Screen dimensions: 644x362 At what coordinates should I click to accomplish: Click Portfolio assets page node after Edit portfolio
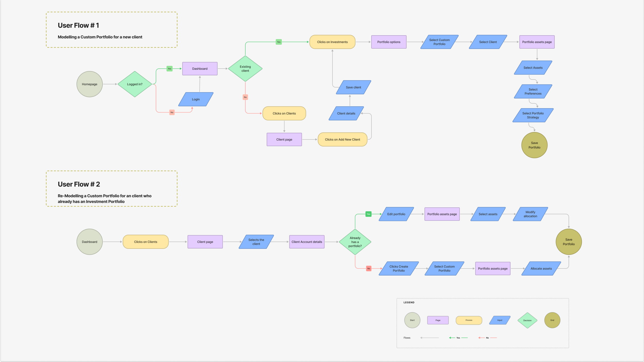click(x=442, y=214)
